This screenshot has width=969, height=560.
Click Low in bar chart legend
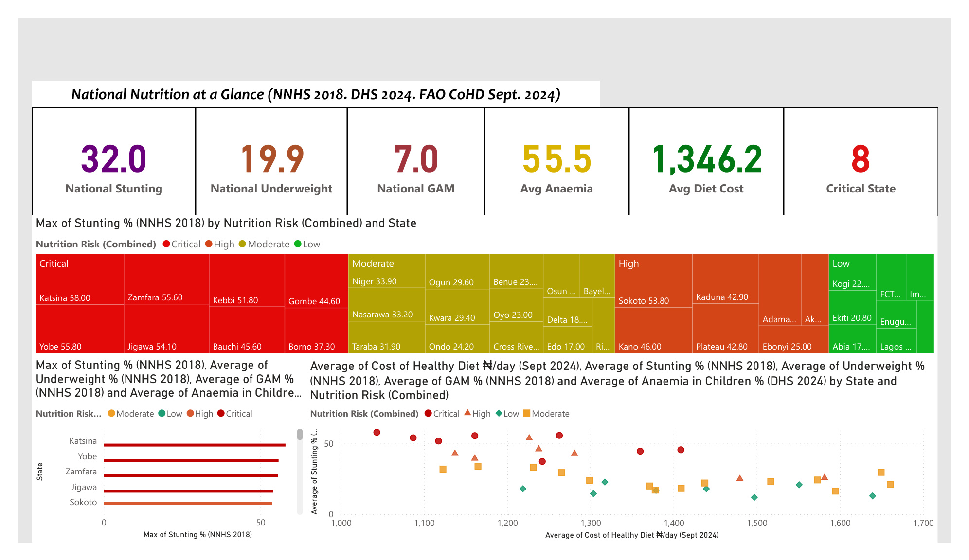tap(170, 414)
